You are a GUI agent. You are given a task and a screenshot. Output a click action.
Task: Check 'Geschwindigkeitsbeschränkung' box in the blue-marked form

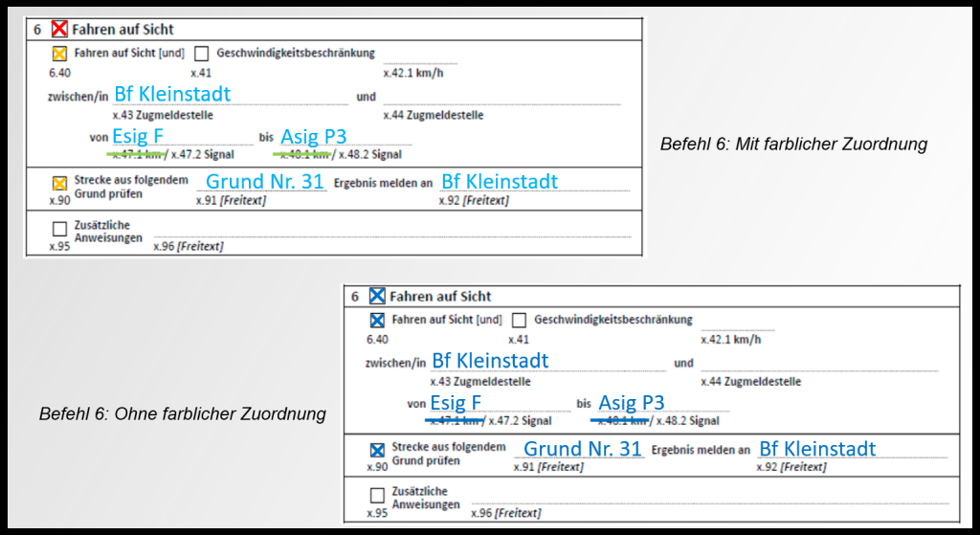pyautogui.click(x=520, y=321)
